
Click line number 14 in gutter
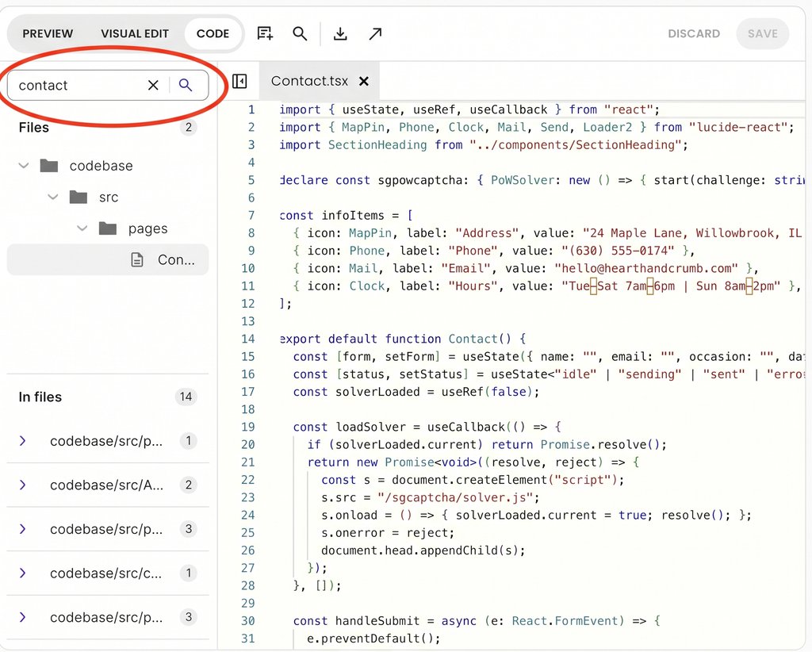[x=248, y=339]
